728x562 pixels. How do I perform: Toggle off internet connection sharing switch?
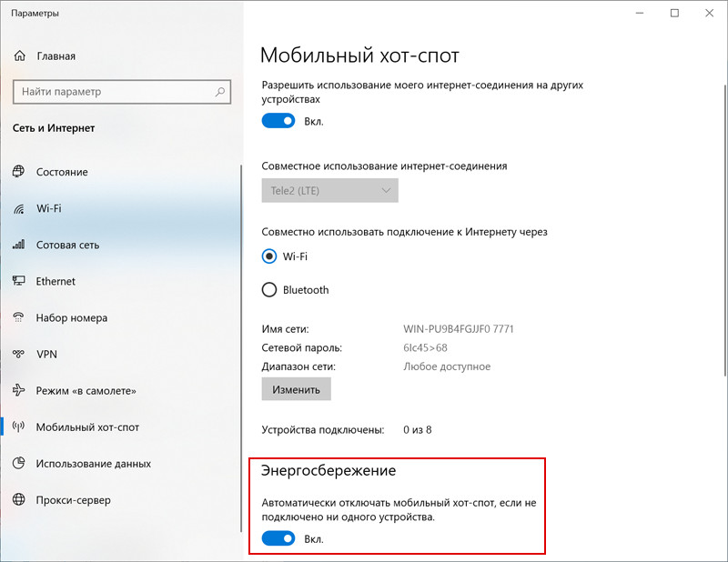click(278, 121)
